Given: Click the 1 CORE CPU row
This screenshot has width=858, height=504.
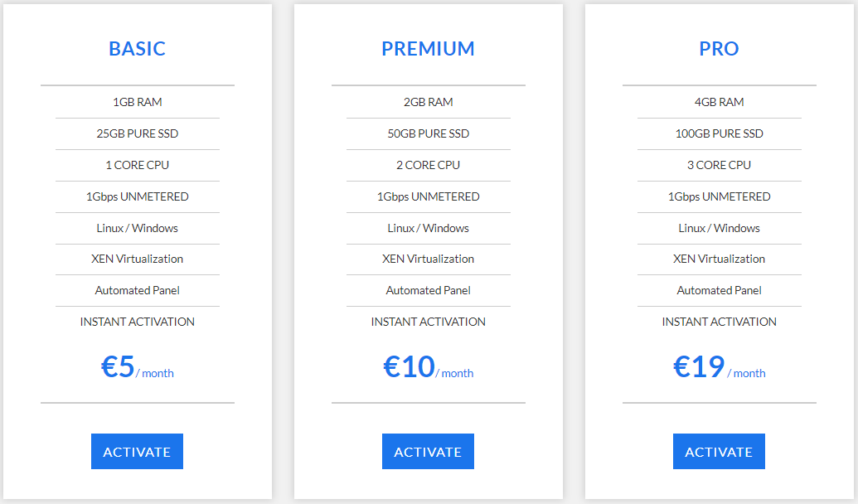Looking at the screenshot, I should (x=138, y=165).
